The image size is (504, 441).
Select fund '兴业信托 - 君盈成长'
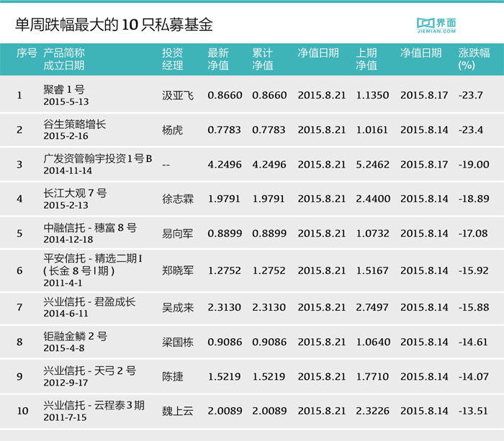pos(89,301)
